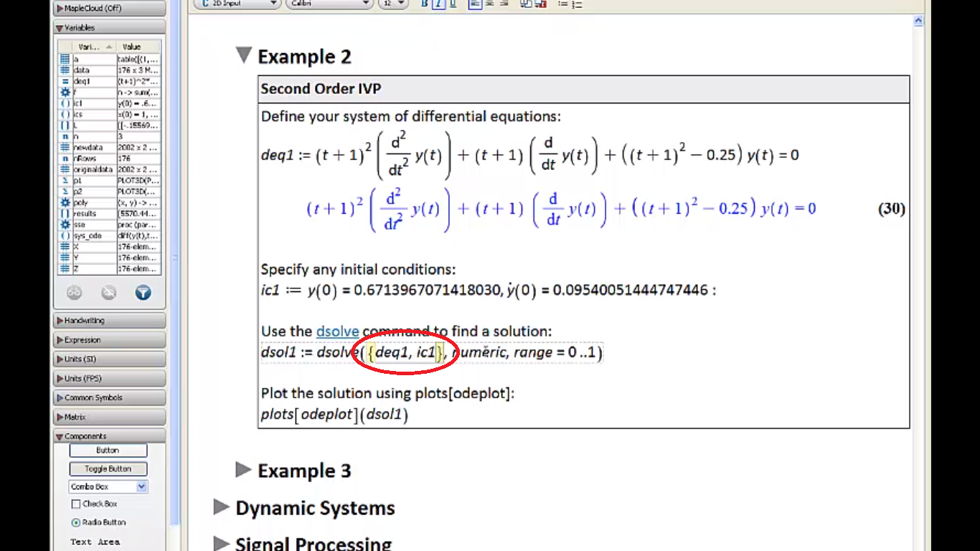
Task: Click the crossed-eye icon under variables list
Action: click(x=108, y=293)
